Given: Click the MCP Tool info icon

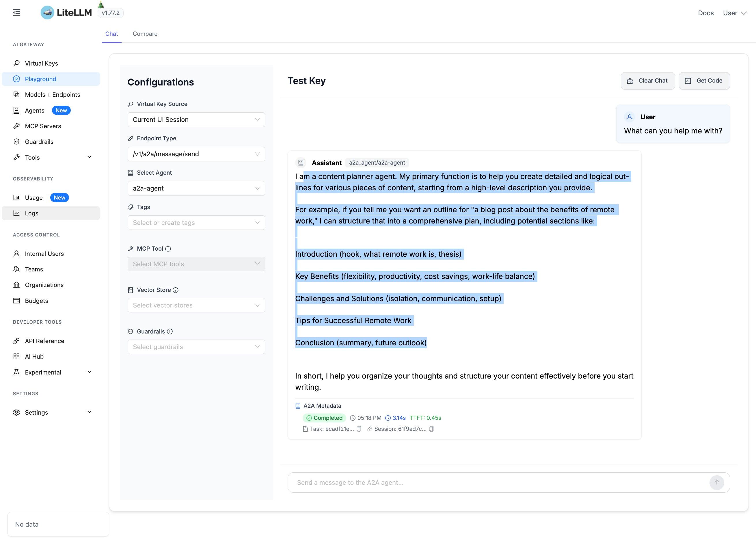Looking at the screenshot, I should click(168, 249).
